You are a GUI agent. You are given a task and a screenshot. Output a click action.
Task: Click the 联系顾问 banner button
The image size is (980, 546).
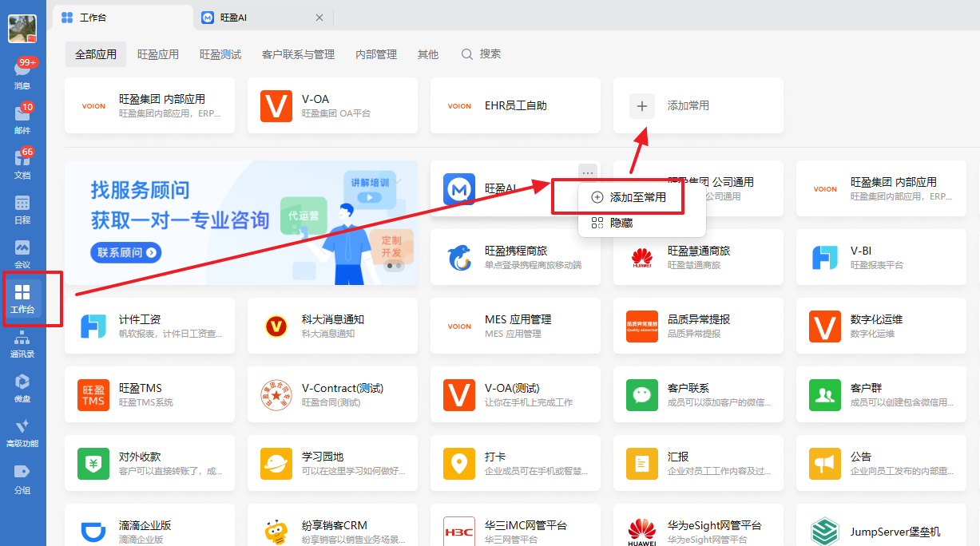click(x=126, y=252)
